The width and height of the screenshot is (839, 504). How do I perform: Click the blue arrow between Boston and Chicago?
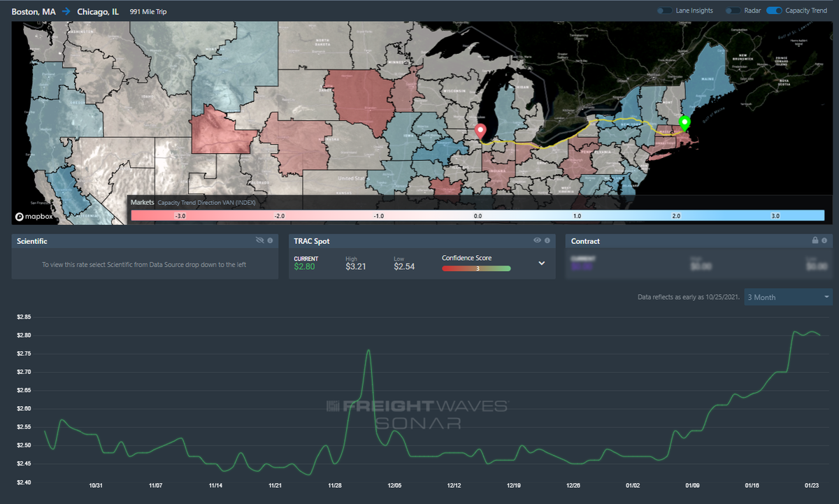pyautogui.click(x=66, y=12)
